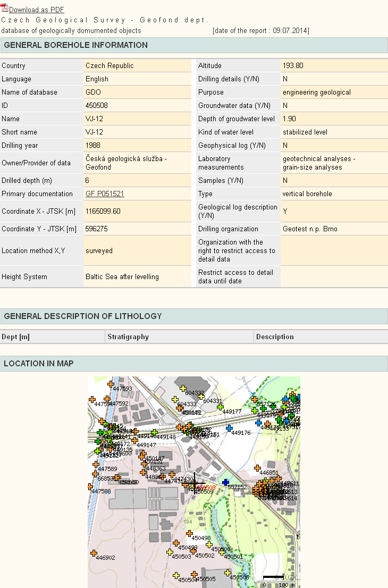
Task: Click the Stratigraphy column header
Action: (179, 337)
